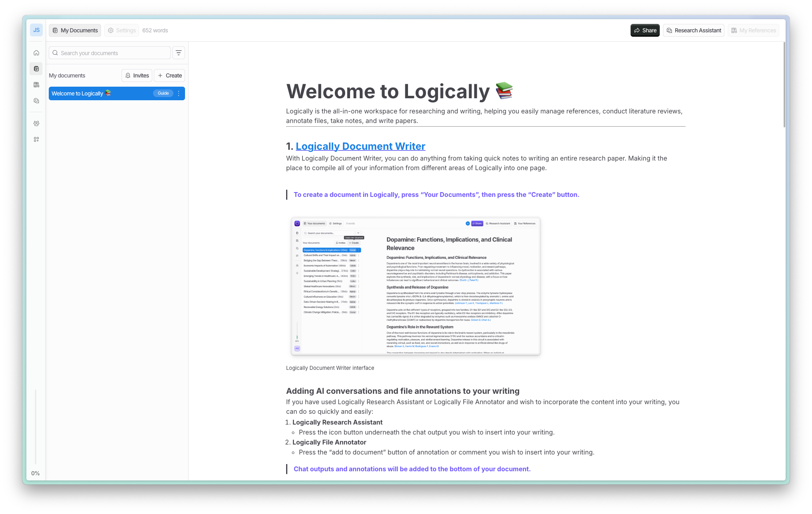Open the chat assistant icon in sidebar

click(x=36, y=101)
